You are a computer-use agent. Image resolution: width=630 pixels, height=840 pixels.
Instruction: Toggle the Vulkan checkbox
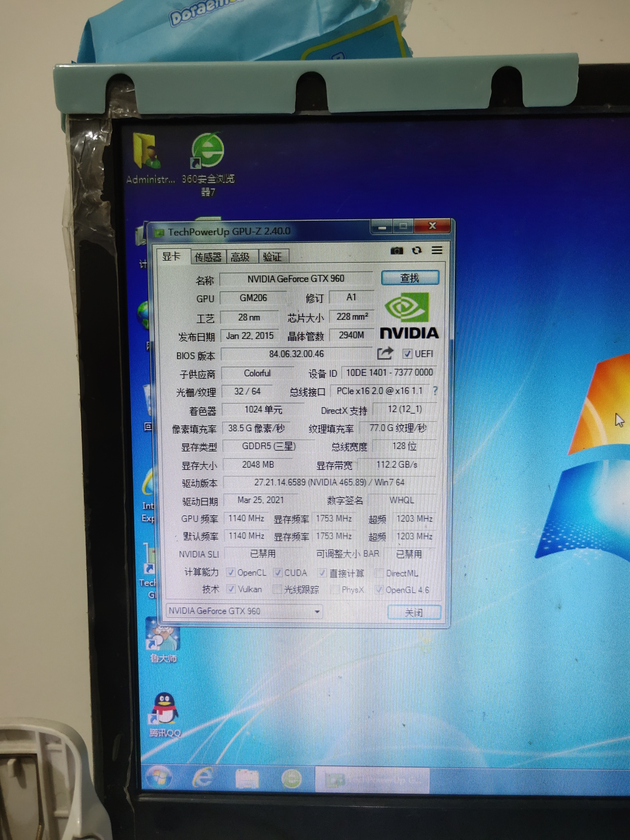point(231,589)
